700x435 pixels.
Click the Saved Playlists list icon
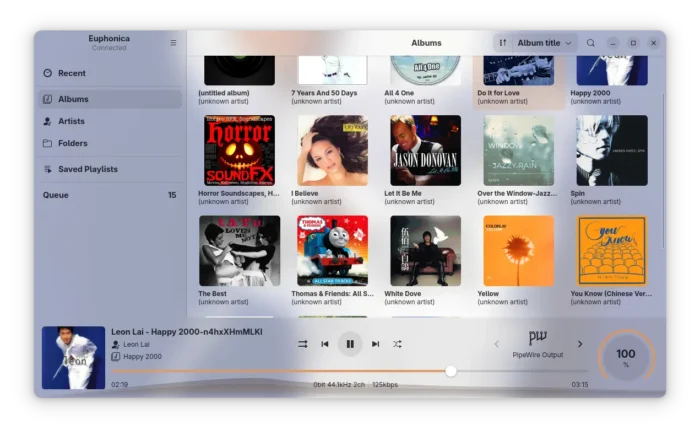pyautogui.click(x=47, y=169)
